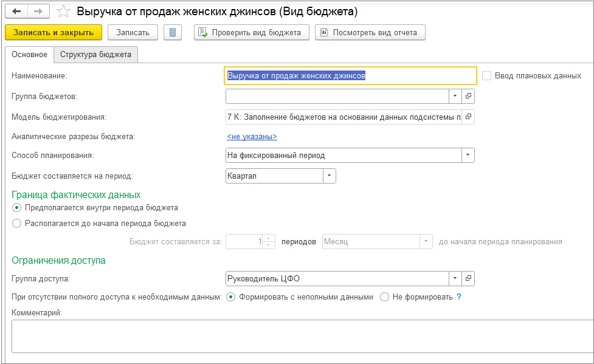Expand the Способ планирования dropdown
The image size is (594, 364).
pyautogui.click(x=468, y=155)
